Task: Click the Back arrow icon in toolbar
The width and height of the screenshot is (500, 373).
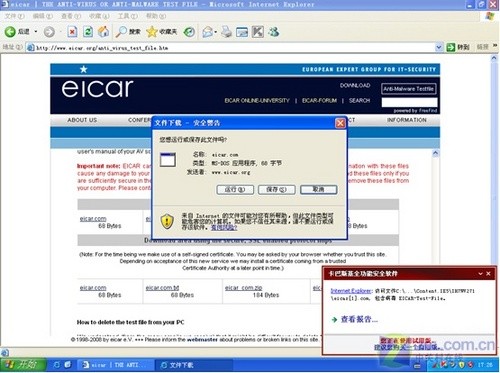Action: 10,32
